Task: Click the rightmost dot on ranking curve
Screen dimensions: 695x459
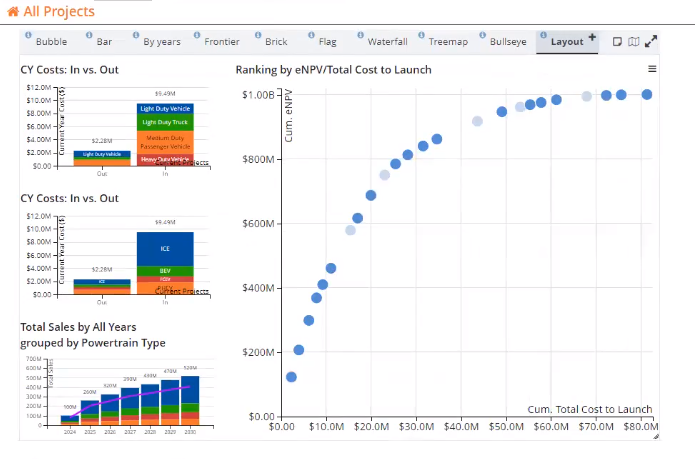Action: [x=647, y=94]
